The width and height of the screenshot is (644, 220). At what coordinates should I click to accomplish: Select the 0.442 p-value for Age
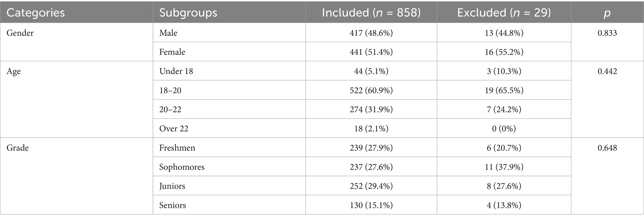607,71
